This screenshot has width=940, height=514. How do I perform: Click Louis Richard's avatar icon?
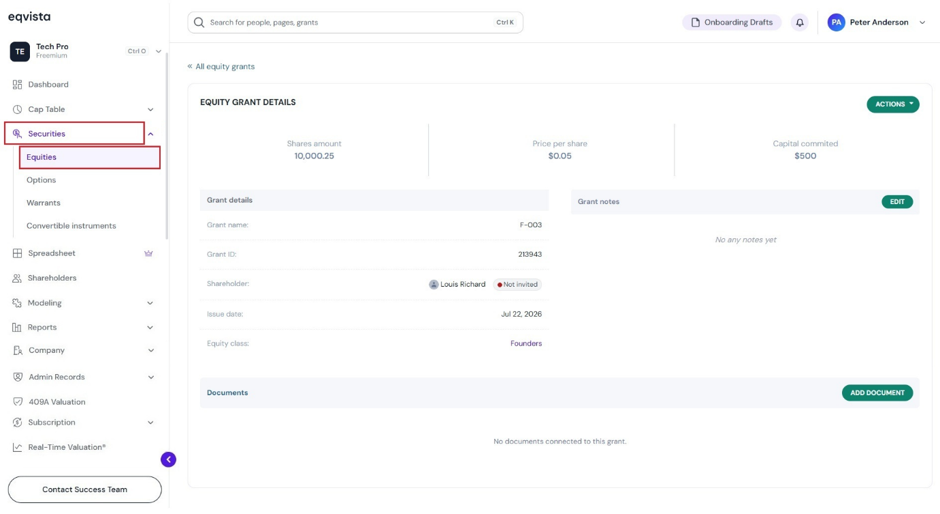(x=433, y=284)
